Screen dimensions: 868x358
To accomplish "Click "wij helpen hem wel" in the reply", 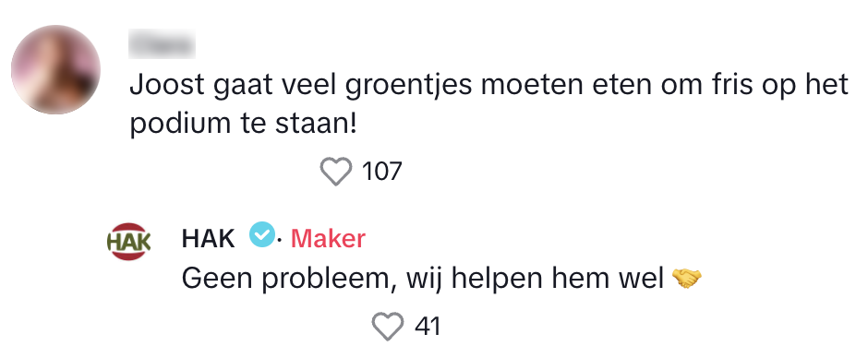I will tap(535, 280).
